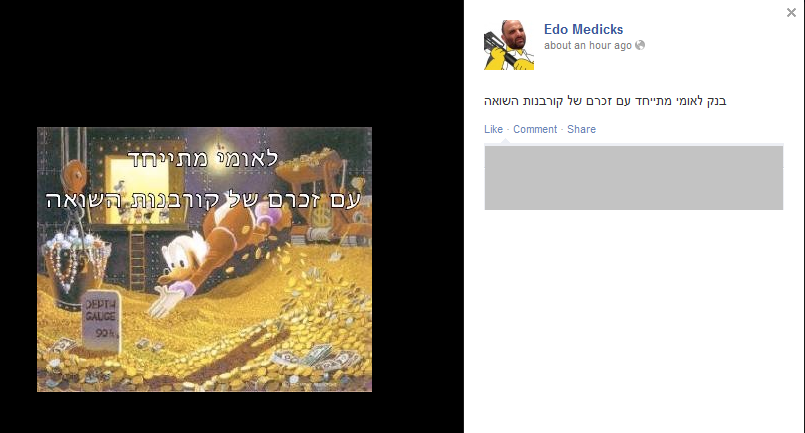
Task: Click inside the gray comment box area
Action: [634, 178]
